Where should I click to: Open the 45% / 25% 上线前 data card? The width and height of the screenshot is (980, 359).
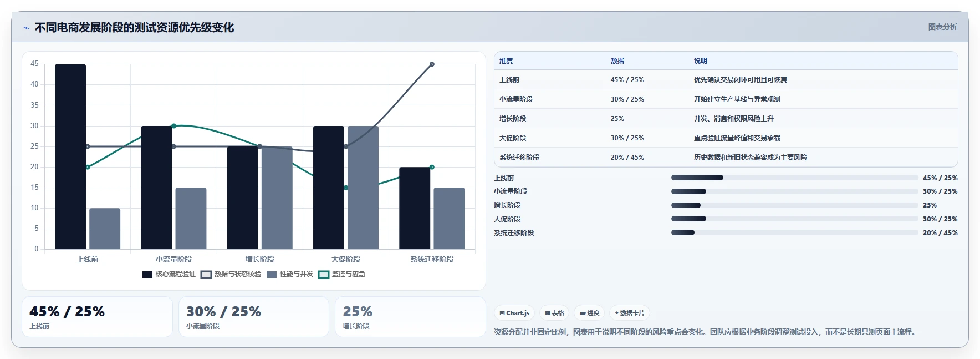(97, 317)
